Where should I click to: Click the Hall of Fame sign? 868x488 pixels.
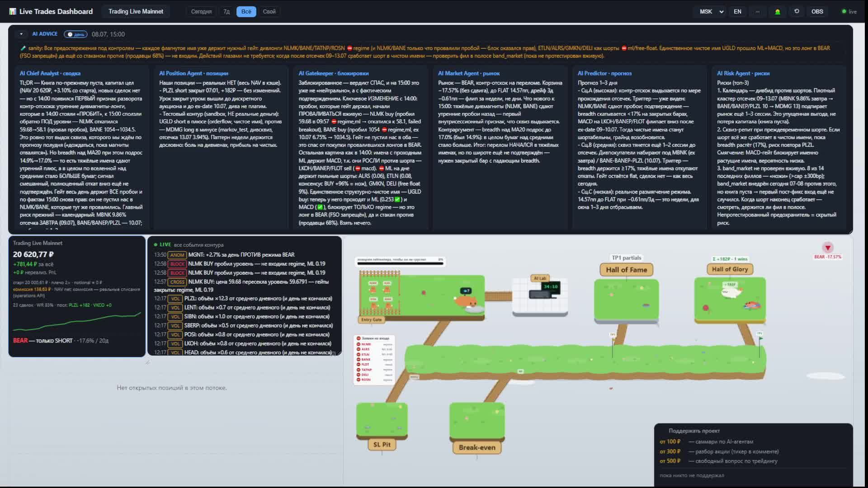point(626,270)
